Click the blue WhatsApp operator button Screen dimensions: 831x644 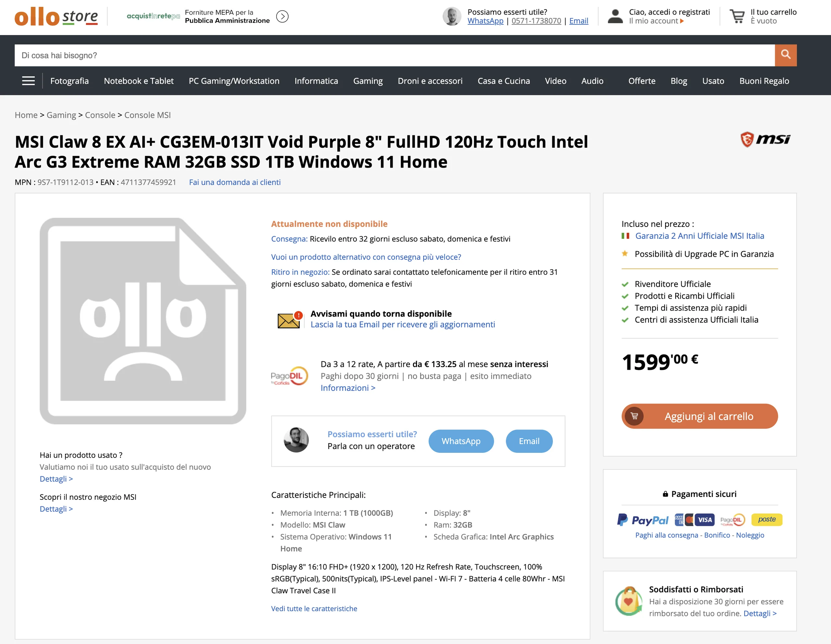pos(461,441)
